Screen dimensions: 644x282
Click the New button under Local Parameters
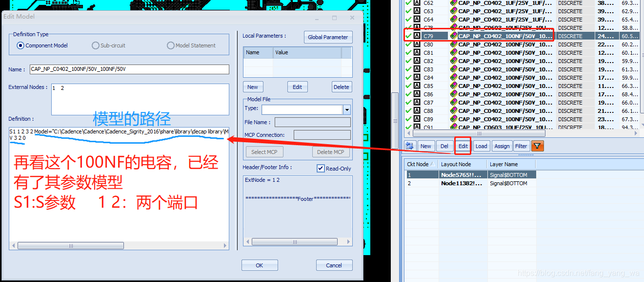pos(253,87)
